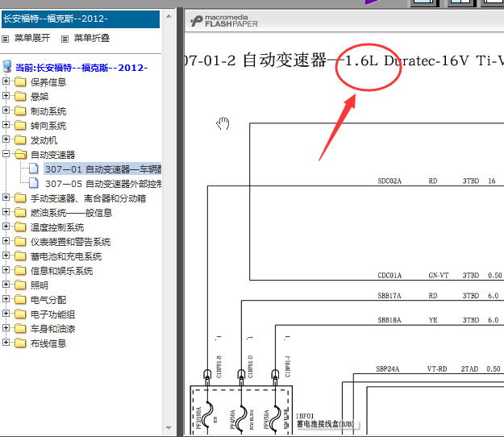
Task: Click the 菜单展开 expand-all menu link
Action: (x=32, y=38)
